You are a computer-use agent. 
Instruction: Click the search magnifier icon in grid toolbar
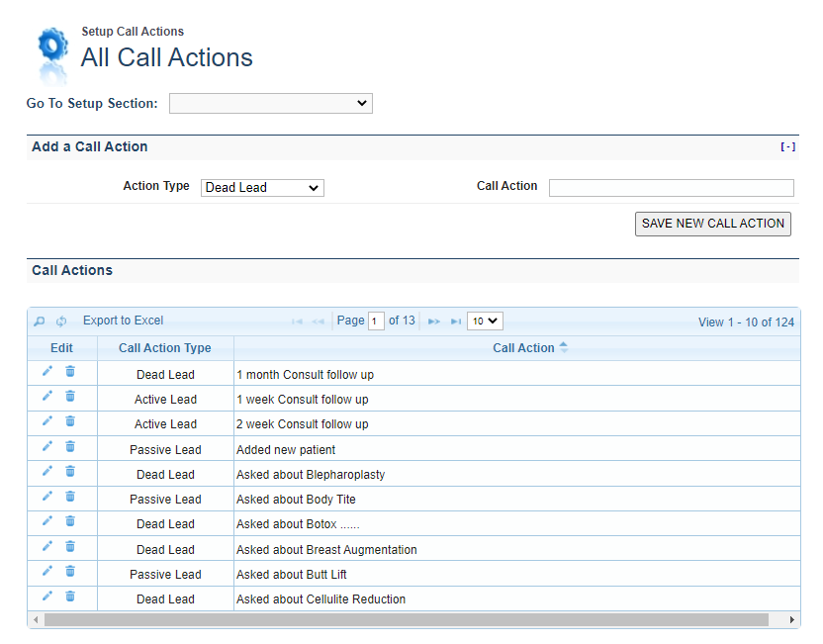(40, 322)
